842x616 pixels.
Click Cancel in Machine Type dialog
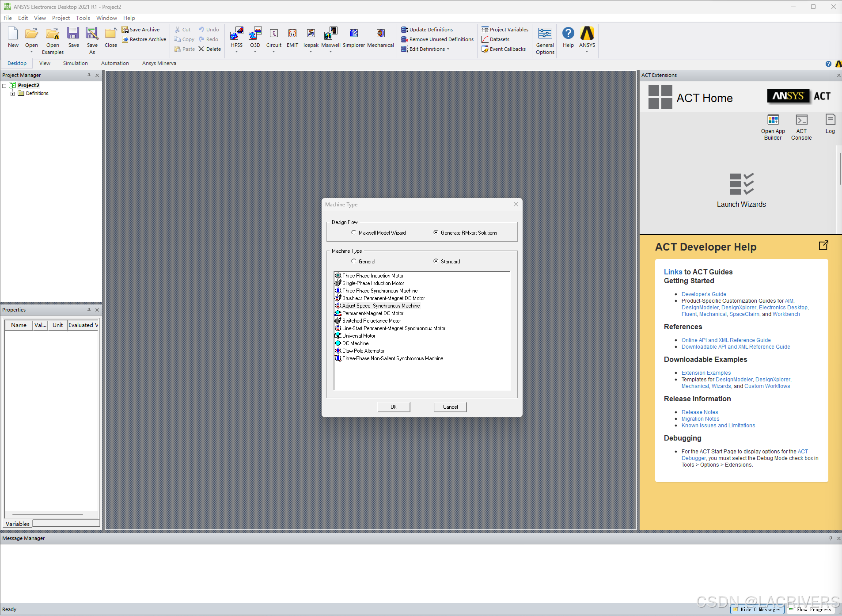click(450, 407)
